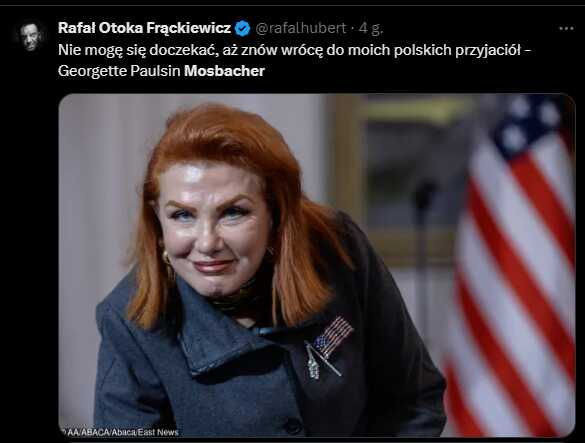This screenshot has width=585, height=443.
Task: Open the Rafał Otoka Frąckiewicz display name link
Action: [x=144, y=28]
